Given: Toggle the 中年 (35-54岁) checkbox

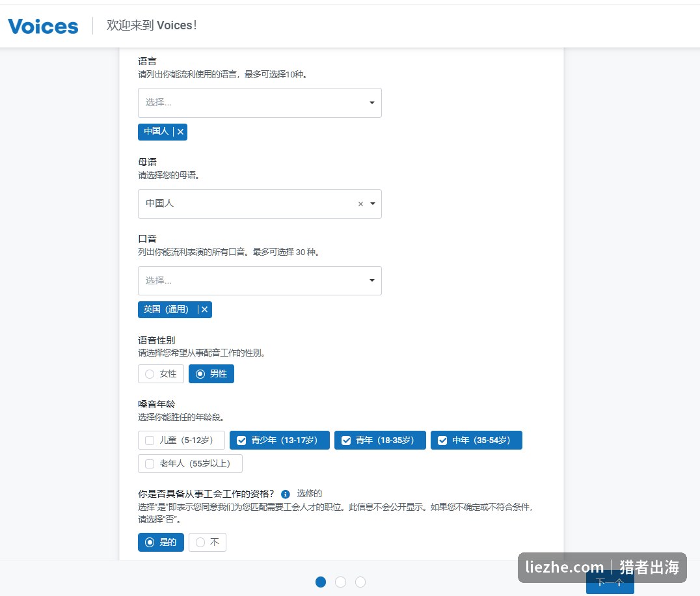Looking at the screenshot, I should 476,440.
